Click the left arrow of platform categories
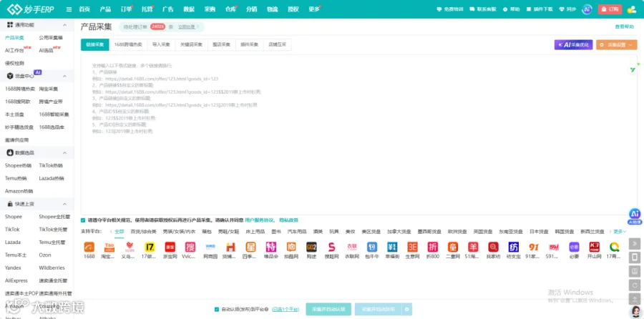The width and height of the screenshot is (644, 319). (x=110, y=232)
